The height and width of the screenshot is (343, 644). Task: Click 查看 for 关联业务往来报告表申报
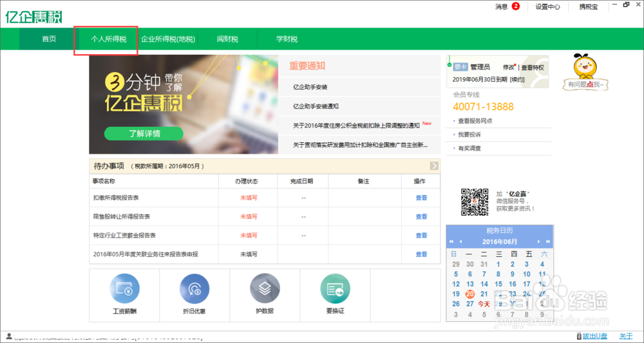click(421, 254)
